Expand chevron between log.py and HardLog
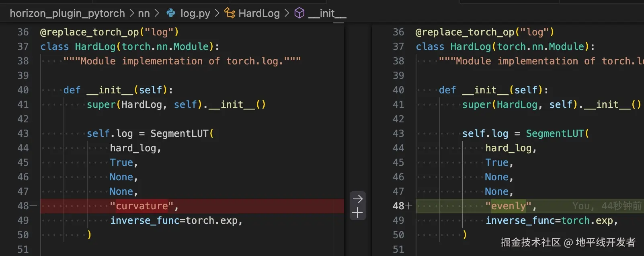 point(217,13)
